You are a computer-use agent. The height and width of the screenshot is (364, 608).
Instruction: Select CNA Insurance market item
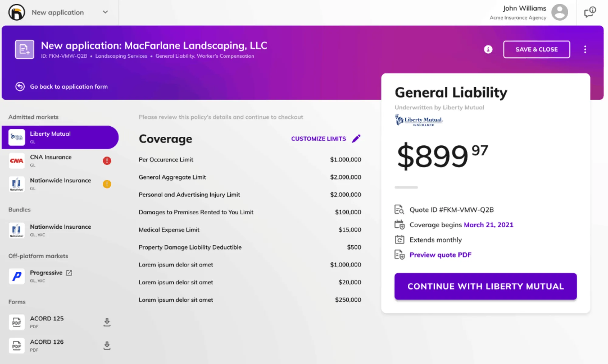point(51,160)
